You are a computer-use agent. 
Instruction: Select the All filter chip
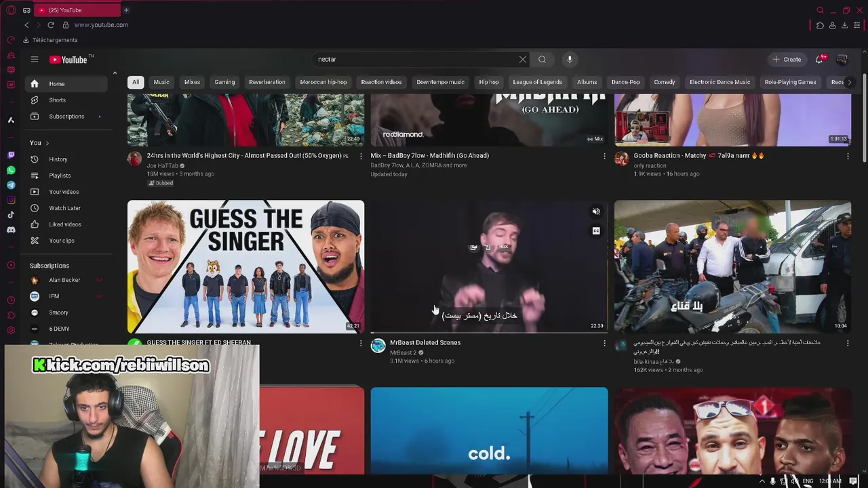coord(136,82)
